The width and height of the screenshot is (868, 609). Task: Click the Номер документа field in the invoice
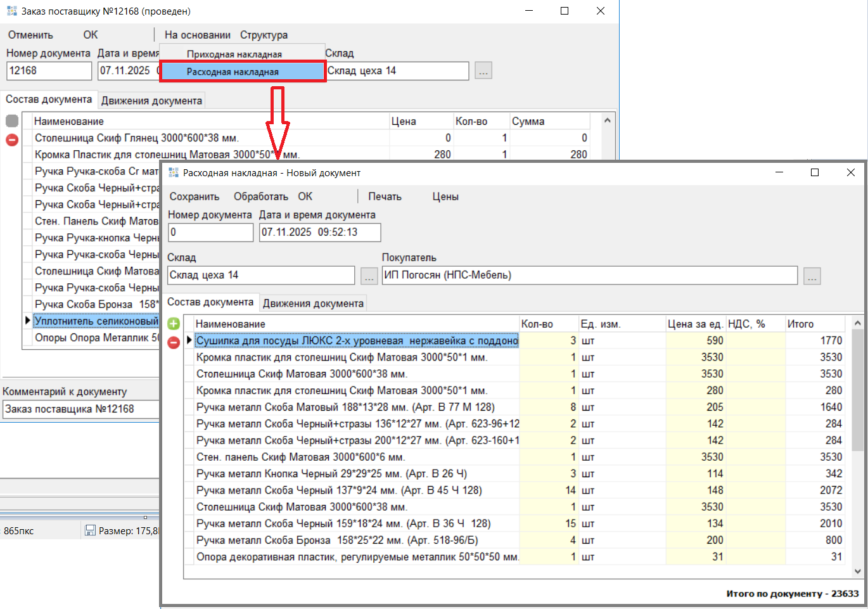coord(210,233)
